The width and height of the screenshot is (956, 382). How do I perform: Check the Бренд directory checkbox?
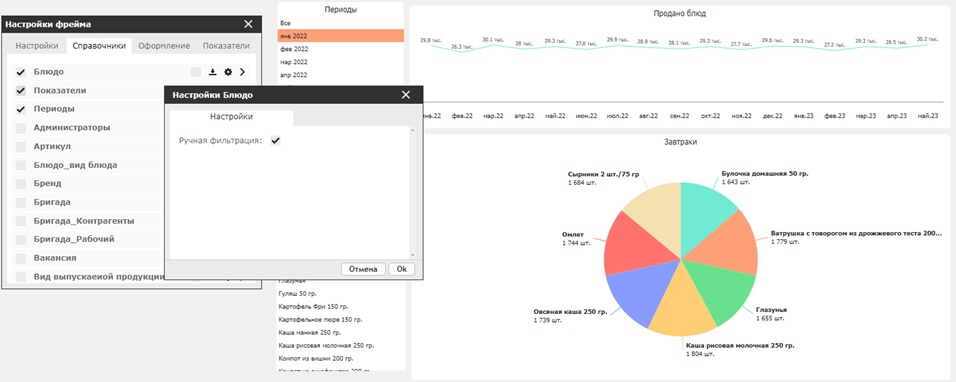pyautogui.click(x=21, y=184)
